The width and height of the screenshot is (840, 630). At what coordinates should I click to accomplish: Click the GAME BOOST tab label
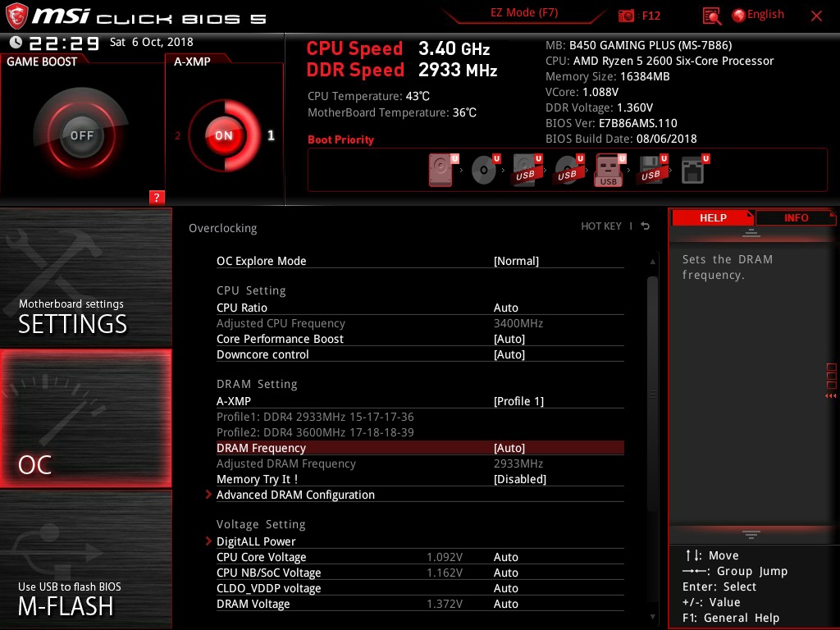click(42, 62)
